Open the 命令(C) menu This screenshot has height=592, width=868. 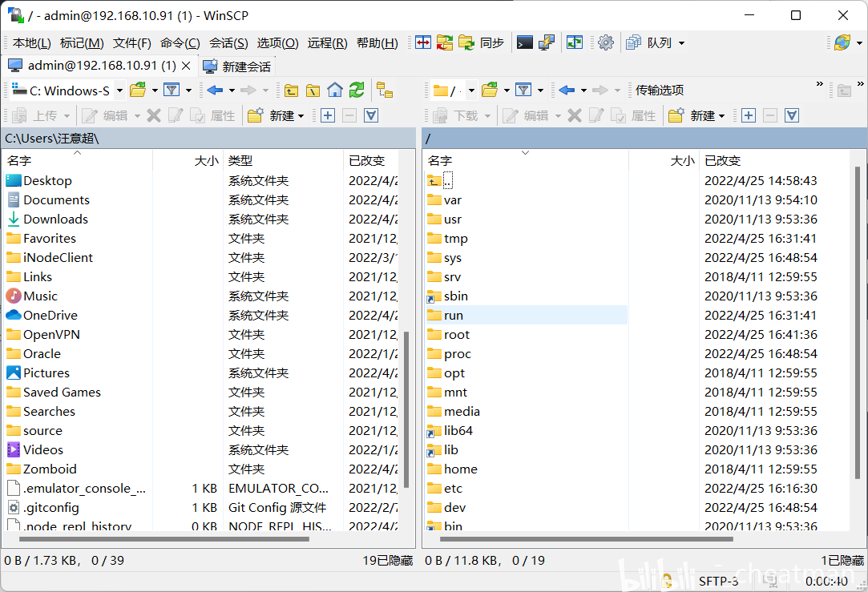coord(180,42)
